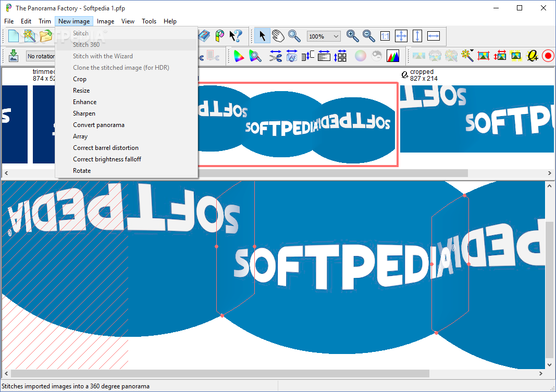Open the Edit menu
This screenshot has height=392, width=556.
26,21
